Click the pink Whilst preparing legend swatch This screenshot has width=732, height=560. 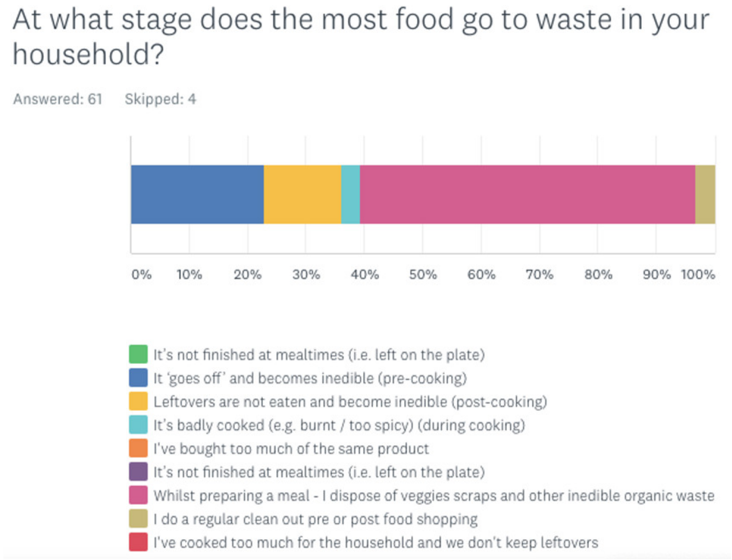click(x=138, y=495)
